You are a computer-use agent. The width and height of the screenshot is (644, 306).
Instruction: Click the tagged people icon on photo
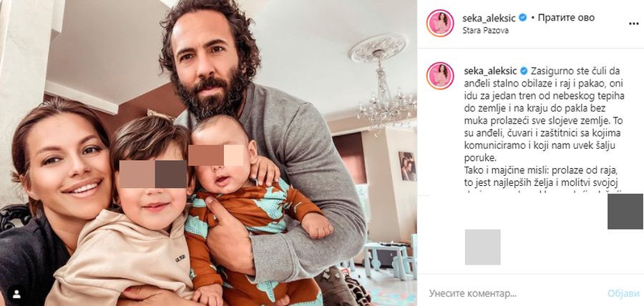17,294
